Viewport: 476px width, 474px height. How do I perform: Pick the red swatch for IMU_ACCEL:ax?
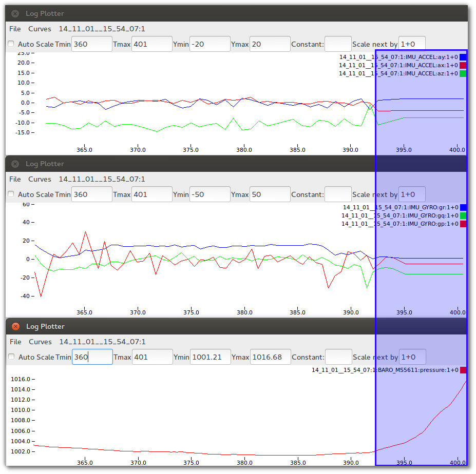tap(463, 65)
